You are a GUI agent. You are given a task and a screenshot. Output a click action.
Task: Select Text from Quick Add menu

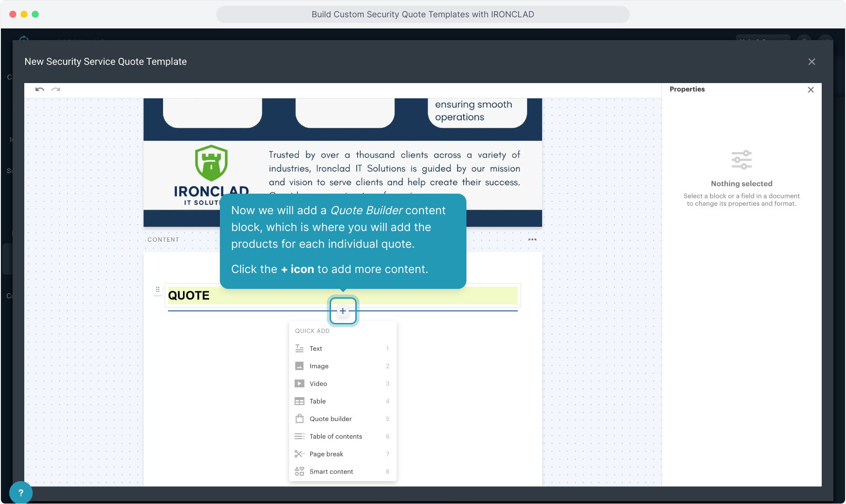(316, 349)
